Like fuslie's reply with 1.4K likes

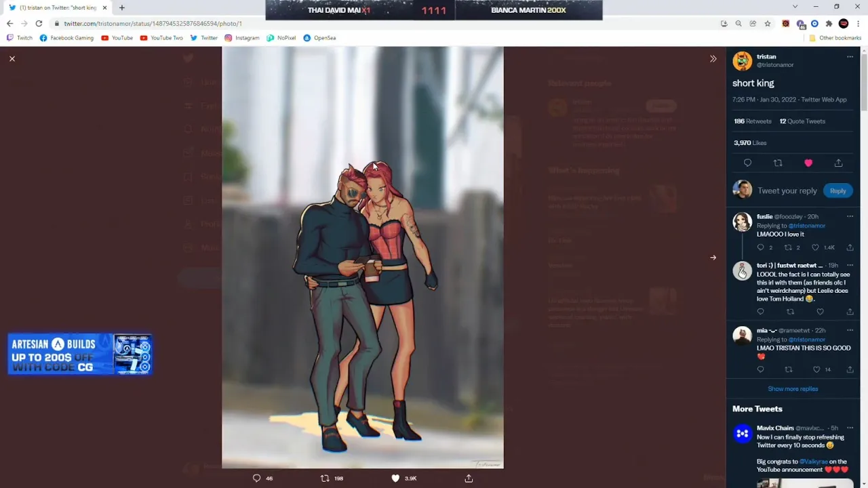point(815,248)
